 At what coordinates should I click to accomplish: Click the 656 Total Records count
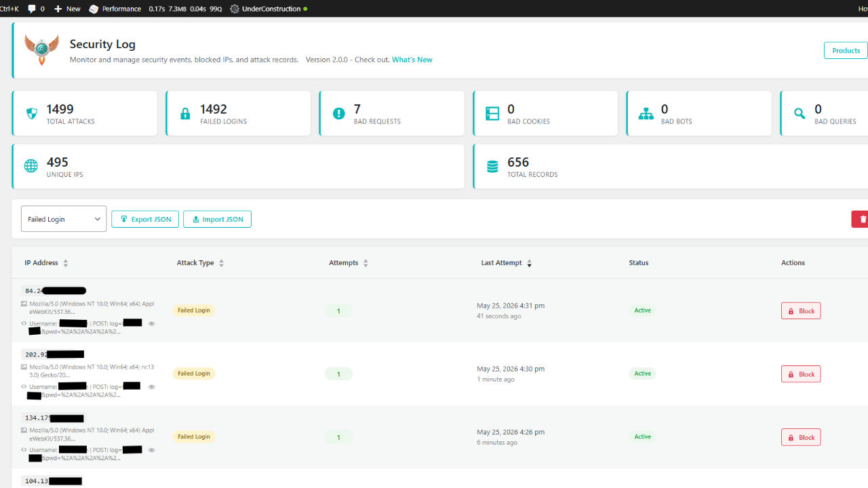pyautogui.click(x=518, y=162)
